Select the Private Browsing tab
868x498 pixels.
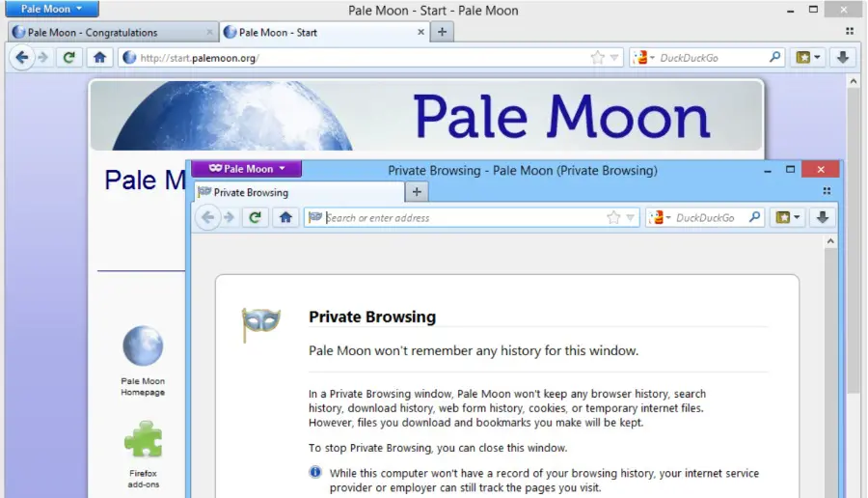[x=300, y=192]
